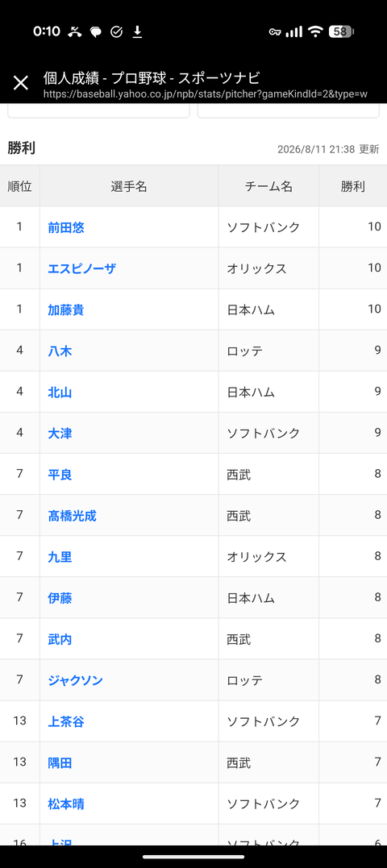Tap the 選手名 column header

point(129,186)
